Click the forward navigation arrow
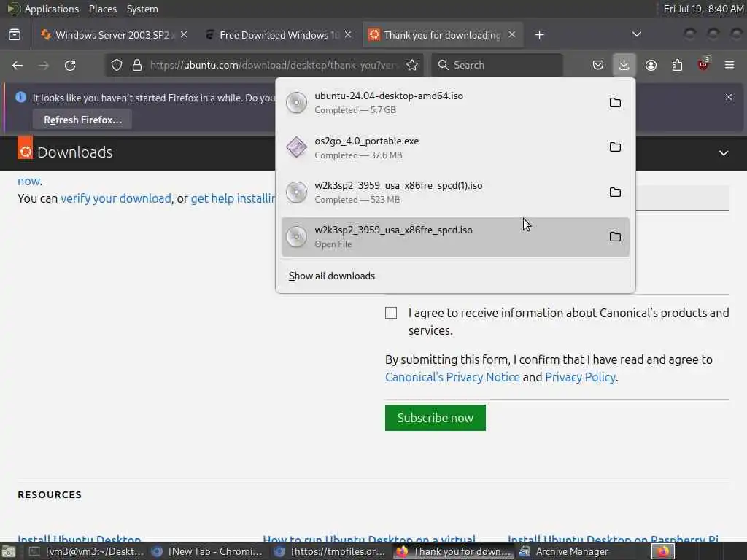 (44, 65)
